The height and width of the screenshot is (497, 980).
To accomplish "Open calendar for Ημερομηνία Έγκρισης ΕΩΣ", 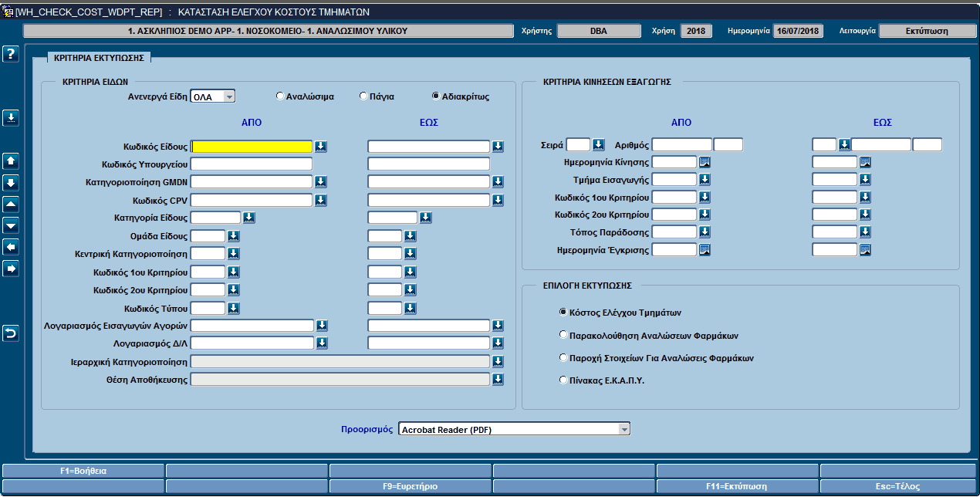I will click(865, 250).
